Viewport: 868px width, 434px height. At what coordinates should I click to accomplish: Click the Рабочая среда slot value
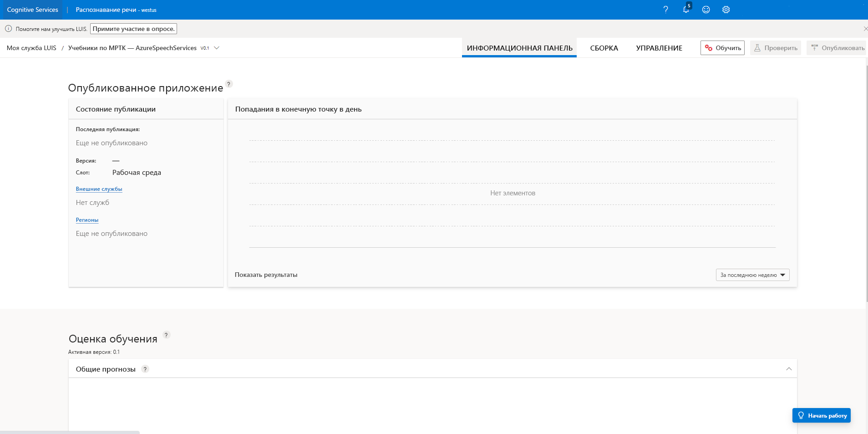tap(137, 173)
